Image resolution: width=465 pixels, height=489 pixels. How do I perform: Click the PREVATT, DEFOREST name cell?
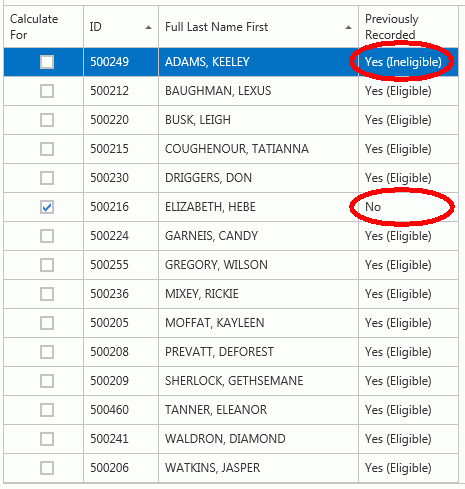(258, 352)
